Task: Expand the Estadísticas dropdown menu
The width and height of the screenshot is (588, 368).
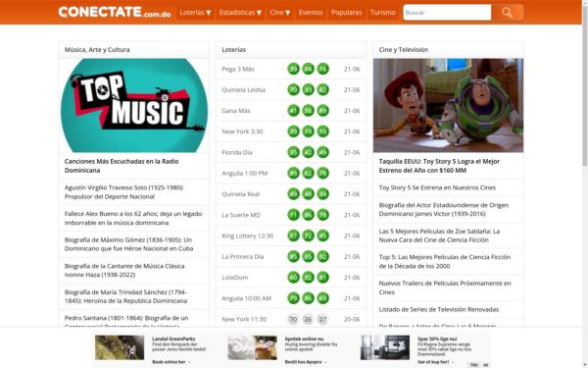Action: pos(240,13)
